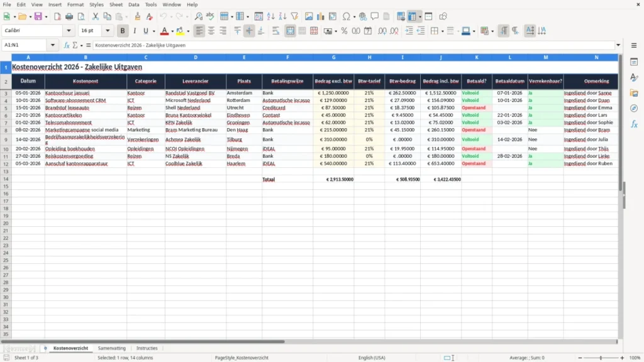Screen dimensions: 644x362
Task: Toggle freeze rows and columns
Action: pyautogui.click(x=413, y=16)
